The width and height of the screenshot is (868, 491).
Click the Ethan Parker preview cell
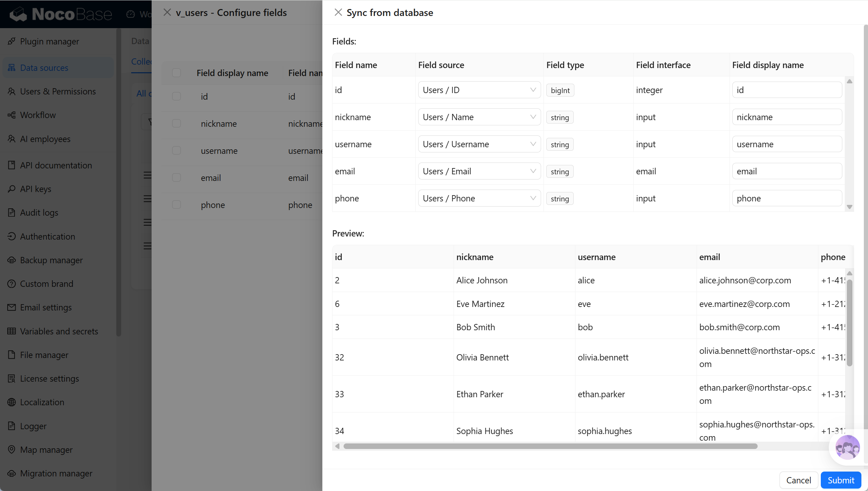[x=514, y=394]
